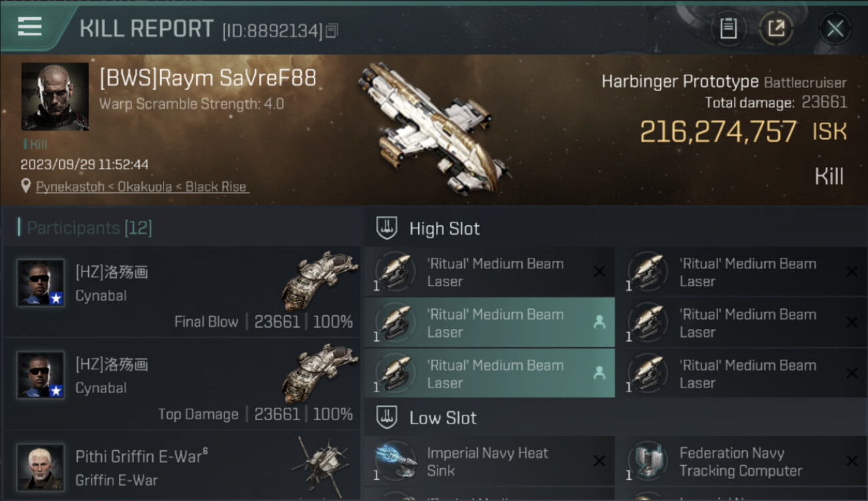Share the kill report externally
This screenshot has height=501, width=868.
(776, 29)
